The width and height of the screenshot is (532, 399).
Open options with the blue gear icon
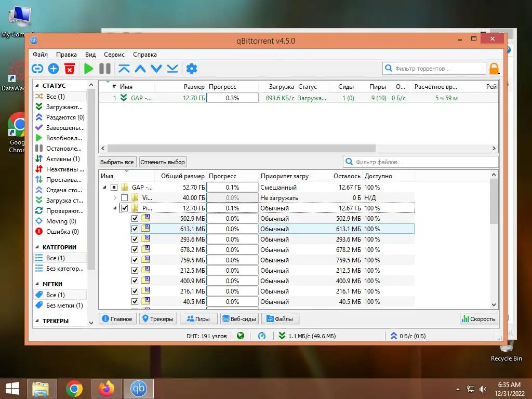tap(192, 69)
